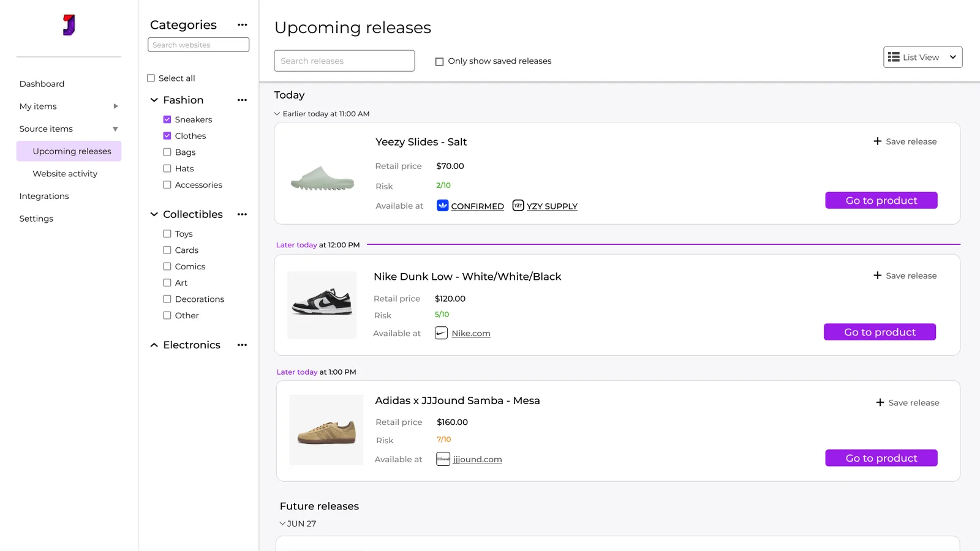Check the Toys category
The width and height of the screenshot is (980, 551).
(x=167, y=234)
